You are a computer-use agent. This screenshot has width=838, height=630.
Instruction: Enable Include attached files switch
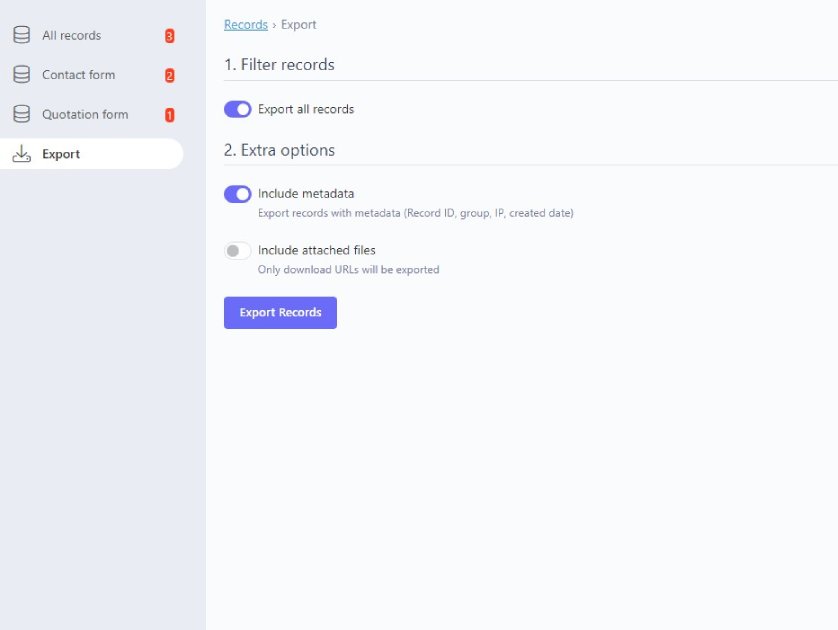(237, 251)
